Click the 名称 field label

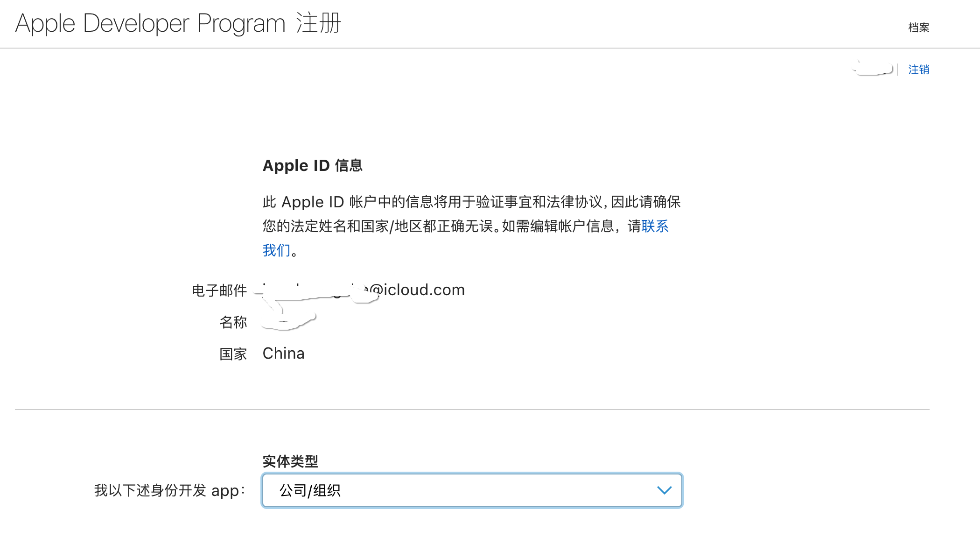coord(233,322)
